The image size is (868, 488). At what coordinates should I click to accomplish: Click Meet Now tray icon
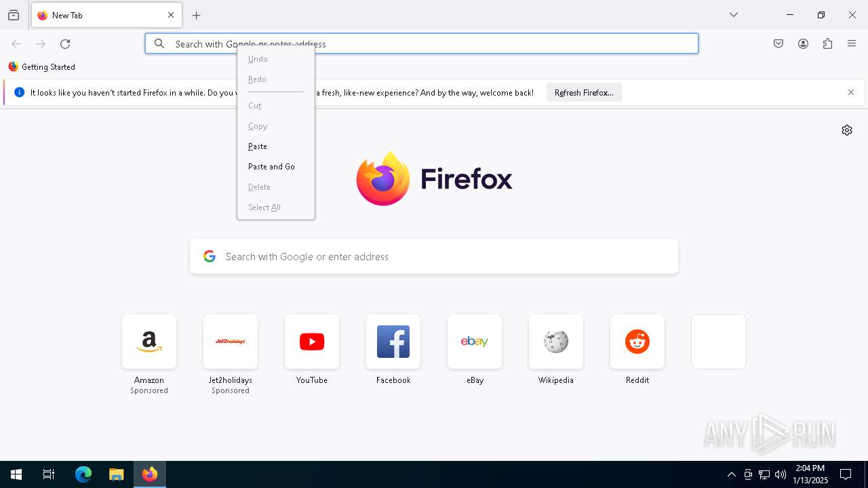[748, 474]
